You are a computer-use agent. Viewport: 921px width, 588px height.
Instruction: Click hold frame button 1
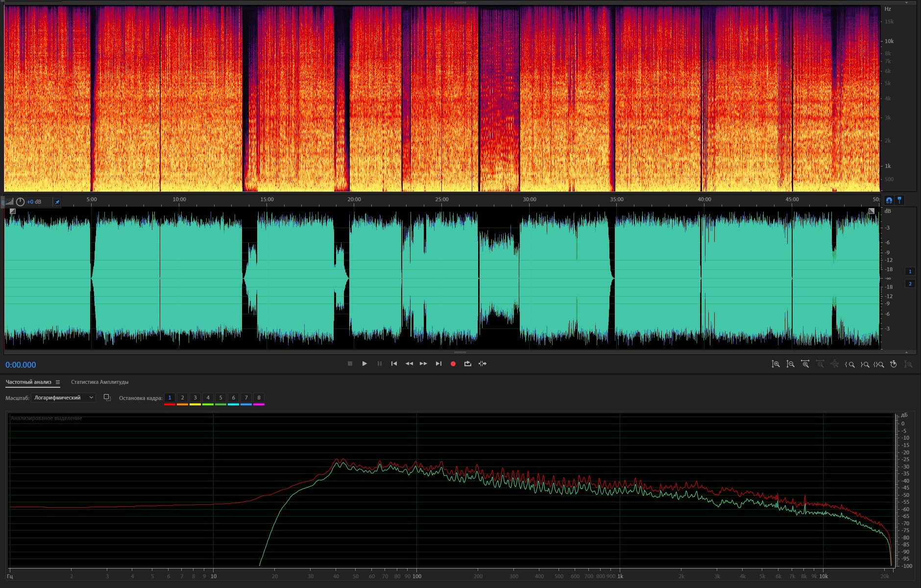170,398
